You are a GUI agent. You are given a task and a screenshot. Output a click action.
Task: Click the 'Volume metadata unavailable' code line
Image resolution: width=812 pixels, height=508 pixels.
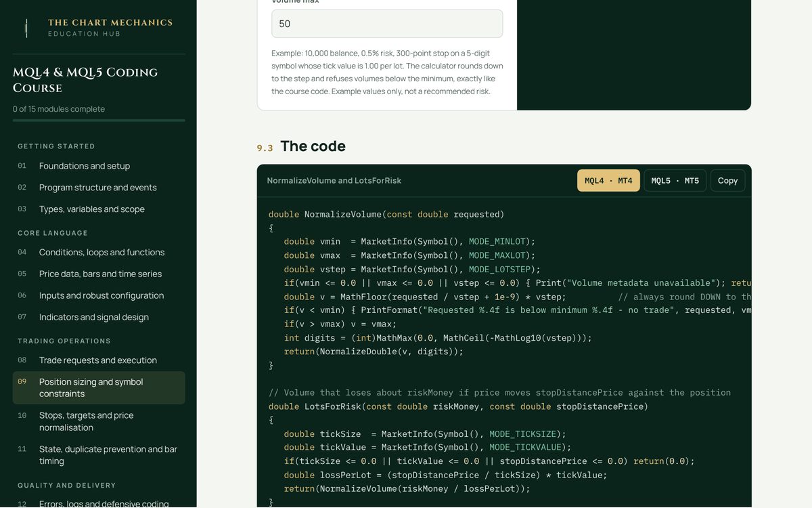coord(518,283)
